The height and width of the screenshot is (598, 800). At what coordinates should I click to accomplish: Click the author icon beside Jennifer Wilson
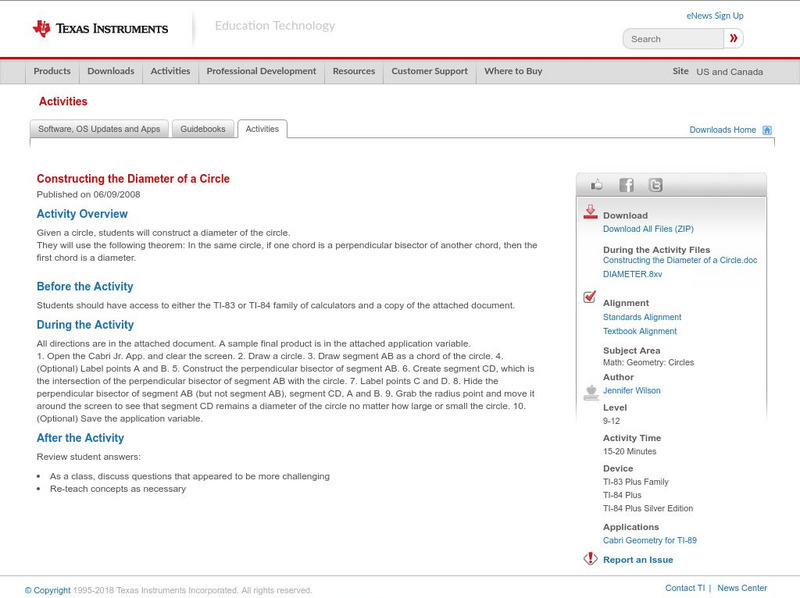pyautogui.click(x=591, y=392)
